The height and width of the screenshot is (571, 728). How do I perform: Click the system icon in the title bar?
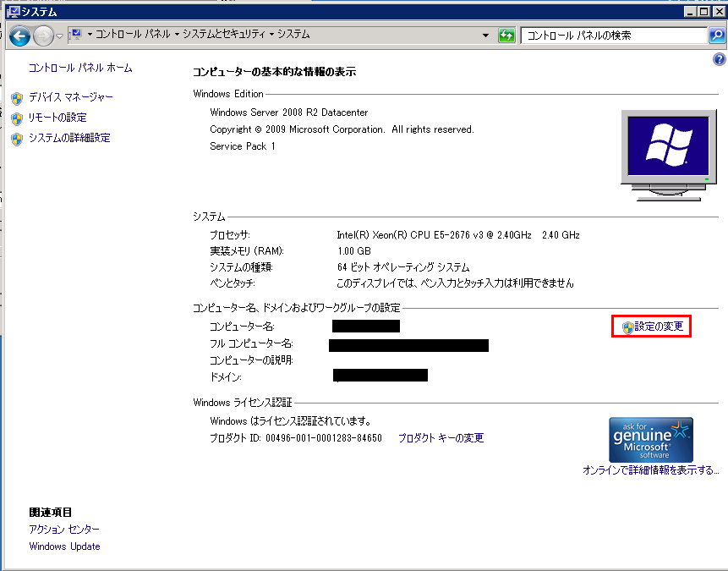pyautogui.click(x=10, y=11)
